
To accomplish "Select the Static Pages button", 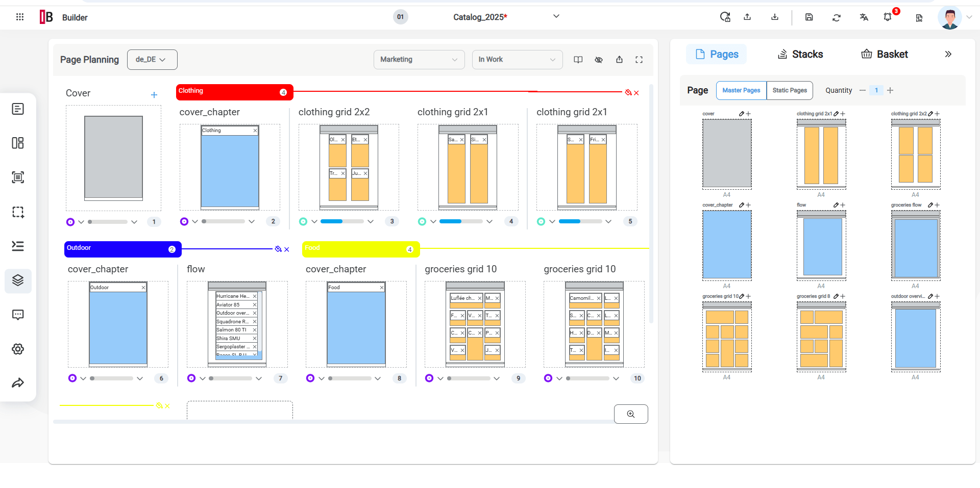I will [790, 90].
